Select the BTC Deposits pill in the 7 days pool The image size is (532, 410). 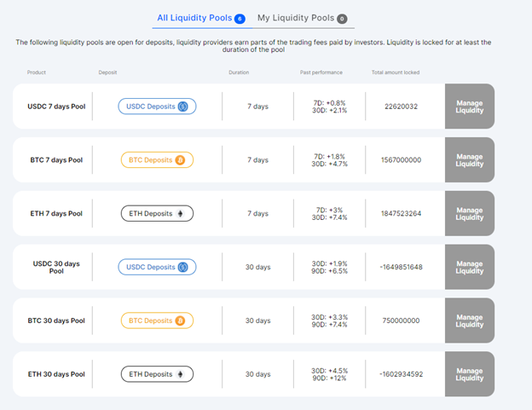(x=156, y=159)
